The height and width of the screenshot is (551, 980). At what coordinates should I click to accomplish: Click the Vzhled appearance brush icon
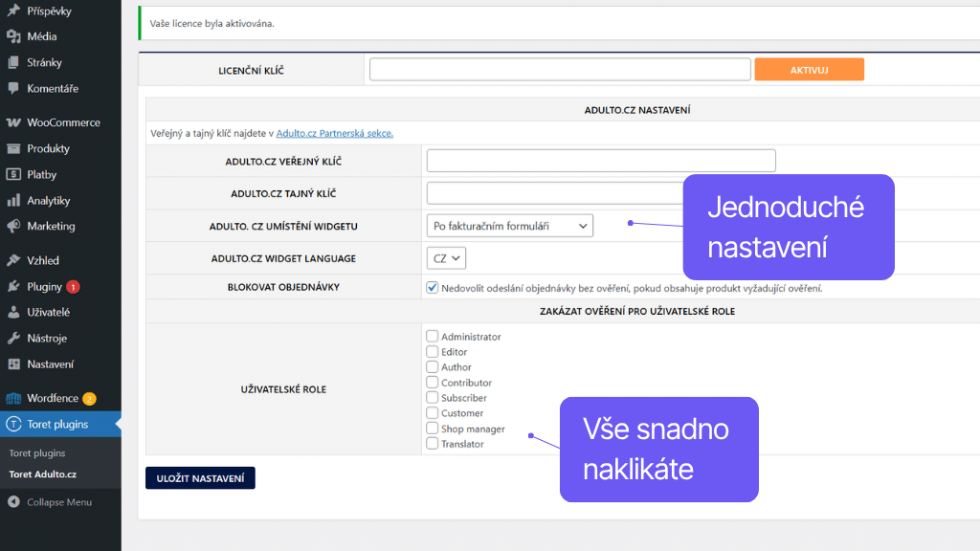pos(11,259)
